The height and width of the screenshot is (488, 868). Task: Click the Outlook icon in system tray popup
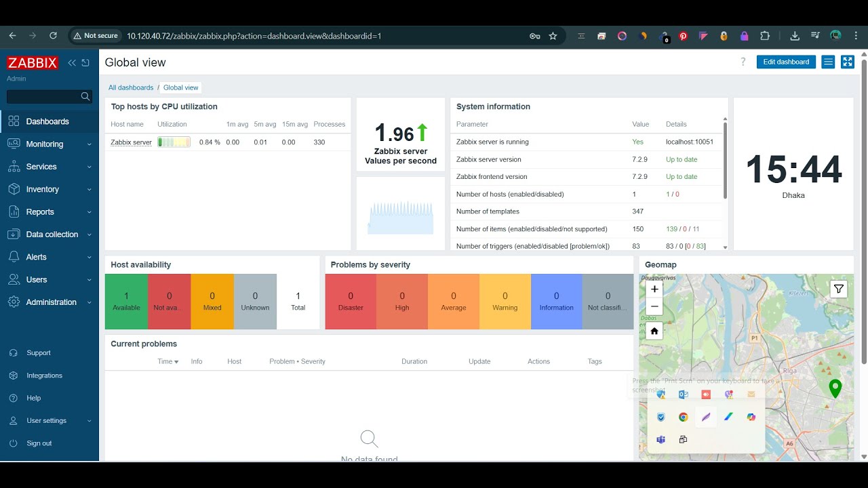pos(684,394)
